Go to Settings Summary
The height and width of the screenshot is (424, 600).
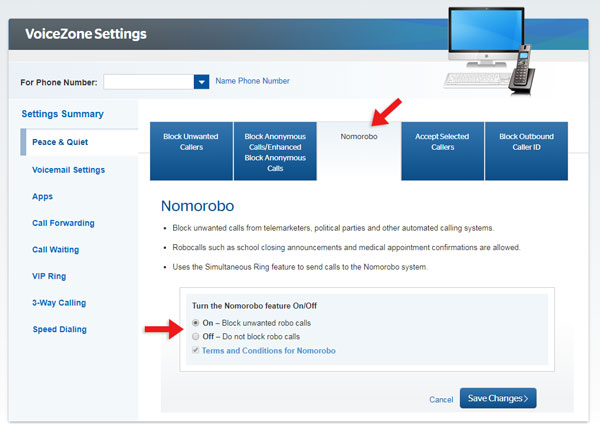pos(62,114)
